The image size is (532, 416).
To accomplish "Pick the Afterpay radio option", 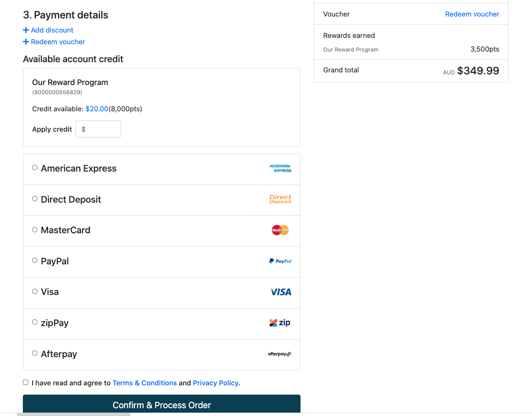I will tap(35, 353).
